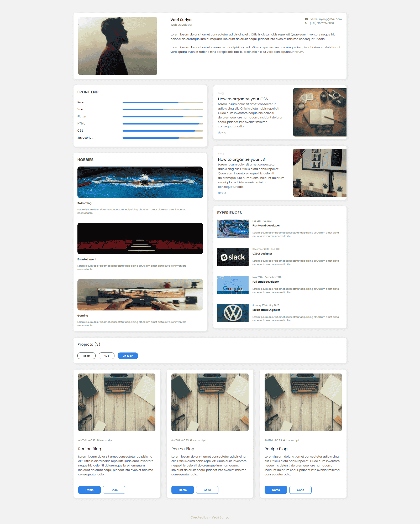420x524 pixels.
Task: Click the phone icon in header
Action: coord(306,23)
